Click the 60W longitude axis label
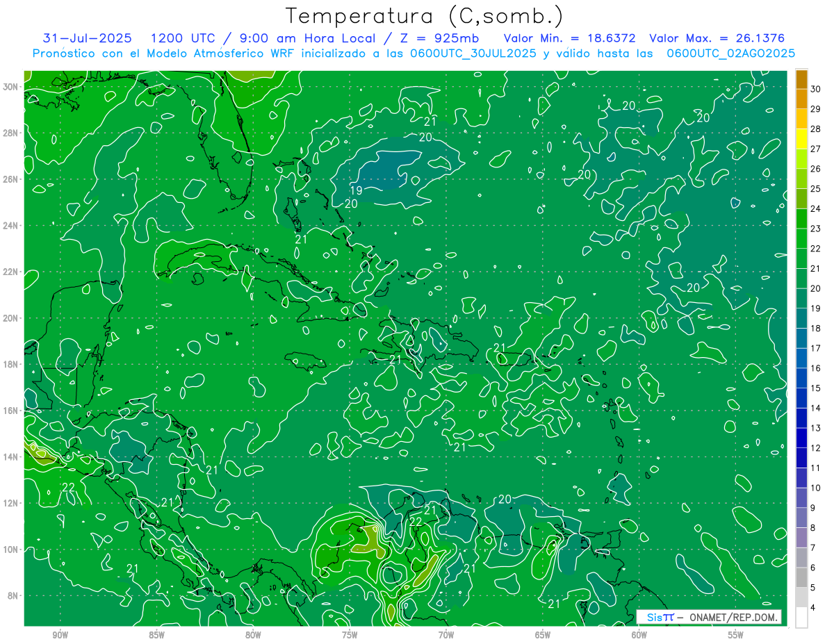The image size is (834, 644). tap(639, 635)
